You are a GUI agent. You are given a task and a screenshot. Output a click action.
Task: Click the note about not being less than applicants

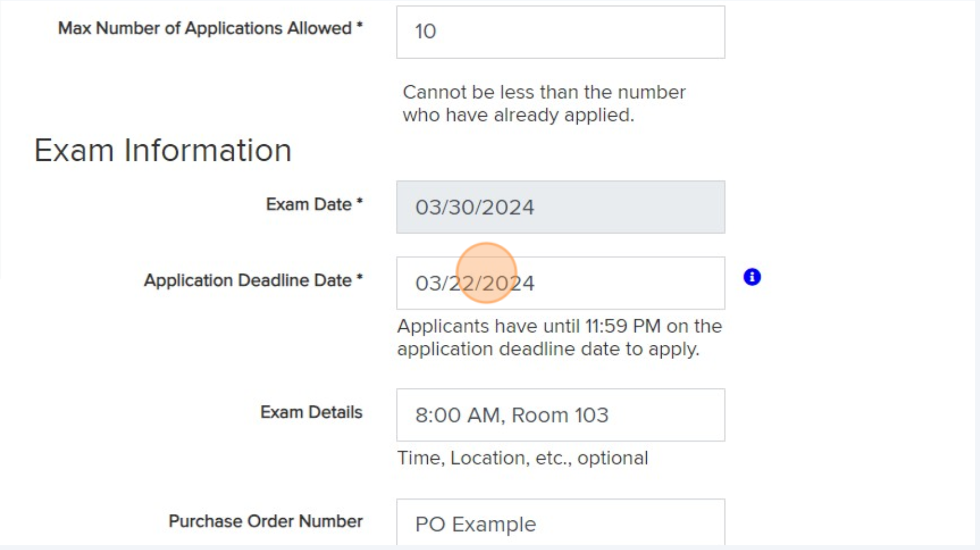(544, 103)
